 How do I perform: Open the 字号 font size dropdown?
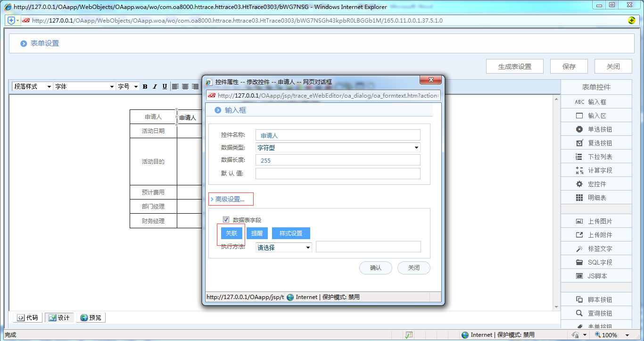128,86
